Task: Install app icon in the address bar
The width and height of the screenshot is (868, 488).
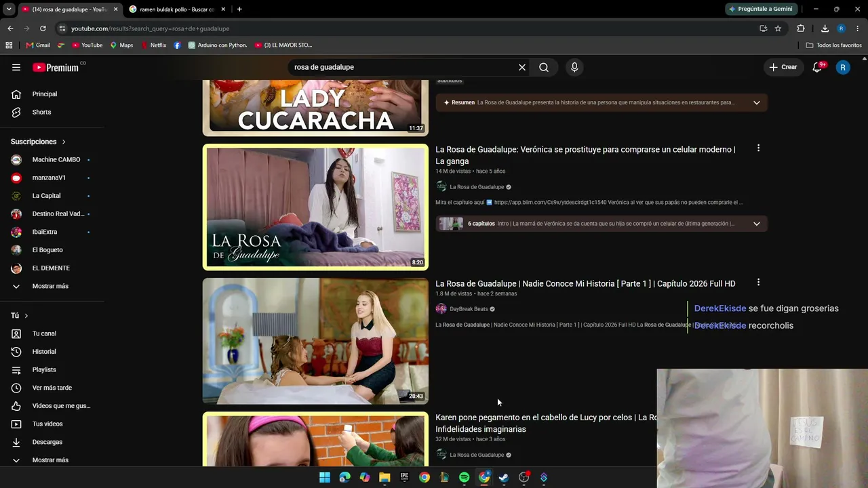Action: point(763,28)
